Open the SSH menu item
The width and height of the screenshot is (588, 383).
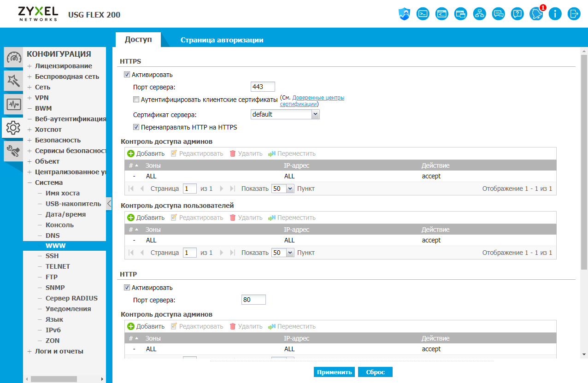point(52,256)
